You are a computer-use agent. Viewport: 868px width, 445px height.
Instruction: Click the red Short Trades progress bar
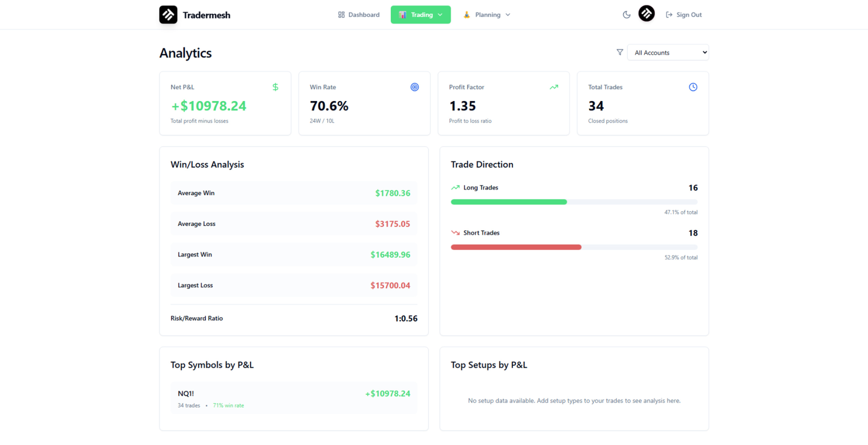(x=516, y=247)
